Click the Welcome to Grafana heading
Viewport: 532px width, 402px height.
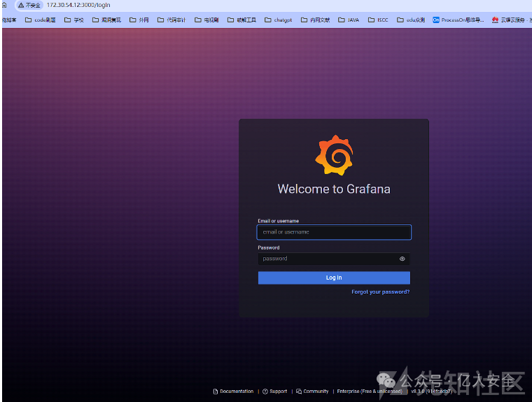click(334, 189)
